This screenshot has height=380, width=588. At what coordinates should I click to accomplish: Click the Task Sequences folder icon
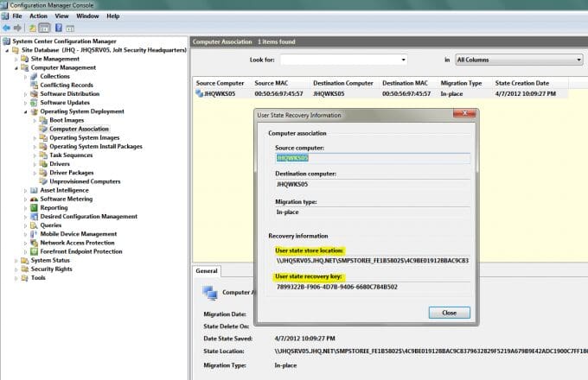[x=43, y=155]
